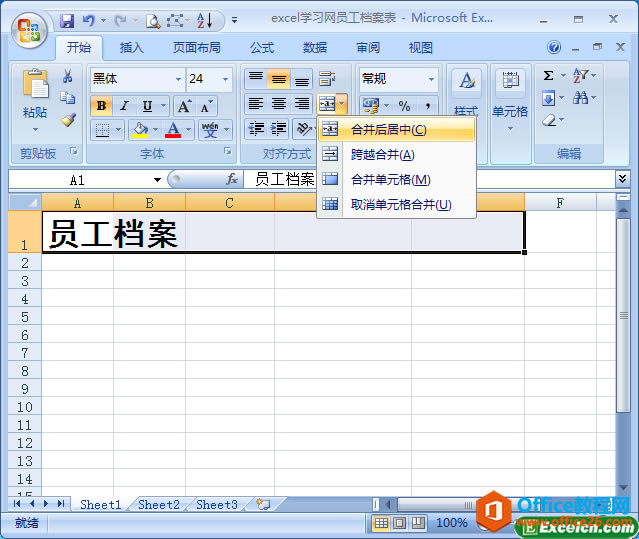The height and width of the screenshot is (539, 639).
Task: Switch to the 插入 ribbon tab
Action: [132, 48]
